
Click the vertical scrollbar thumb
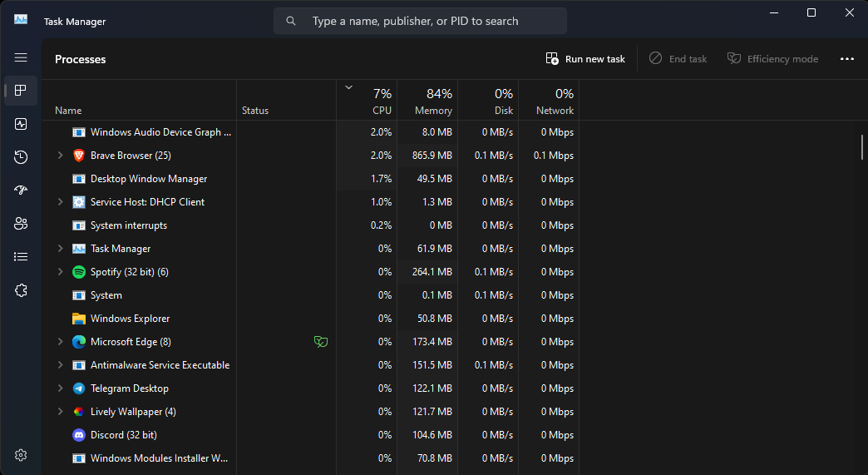(862, 146)
